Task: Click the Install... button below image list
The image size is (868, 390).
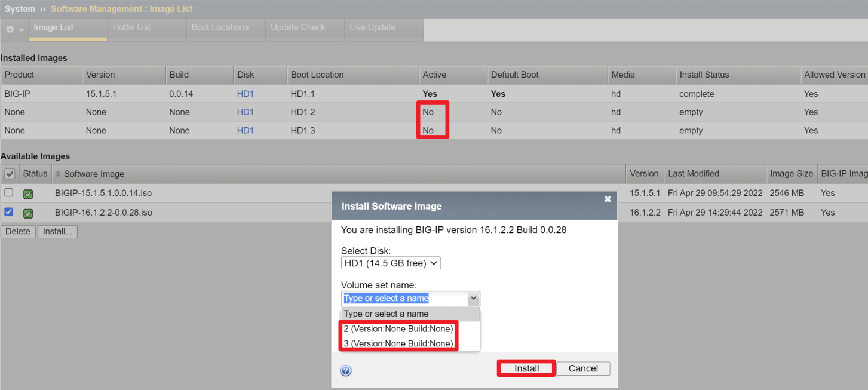Action: [57, 231]
